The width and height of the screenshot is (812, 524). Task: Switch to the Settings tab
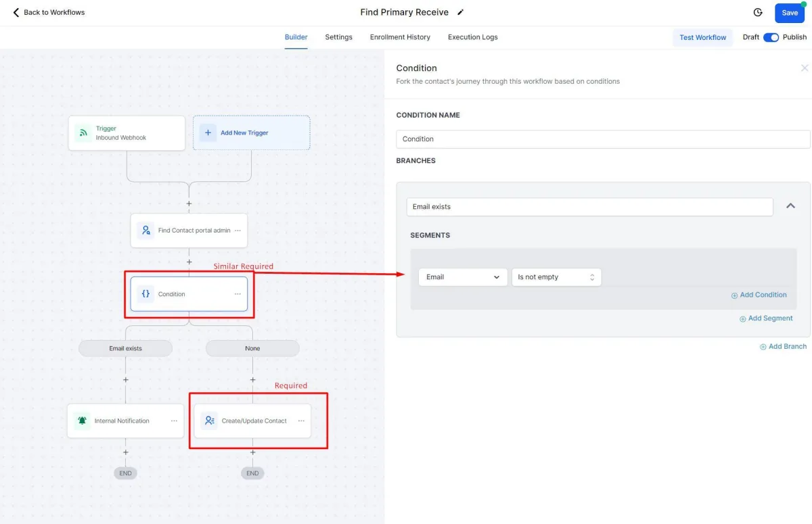point(338,37)
